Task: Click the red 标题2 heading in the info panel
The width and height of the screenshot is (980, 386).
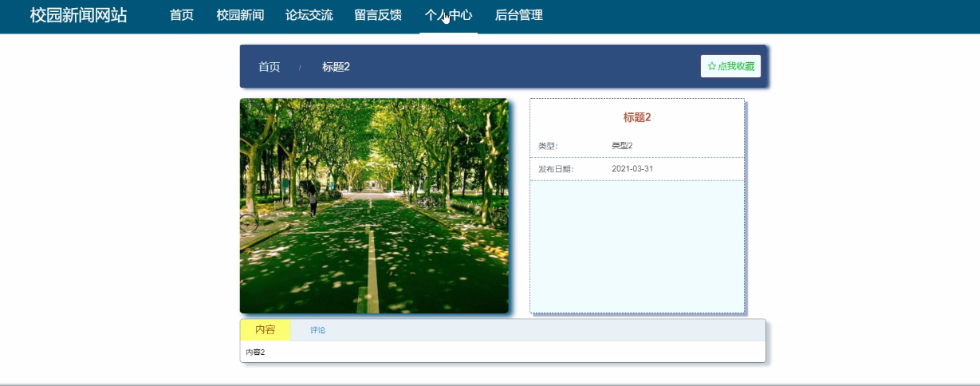Action: pyautogui.click(x=637, y=117)
